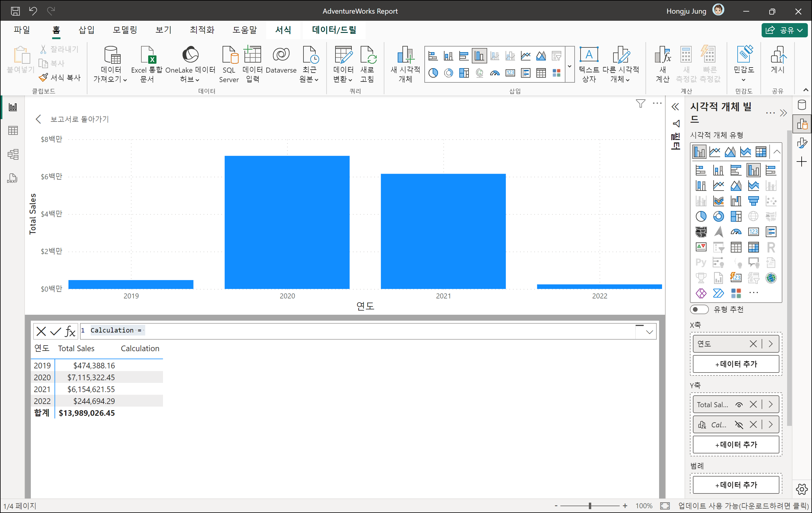The image size is (812, 513).
Task: Open the Model view sidebar icon
Action: pos(13,154)
